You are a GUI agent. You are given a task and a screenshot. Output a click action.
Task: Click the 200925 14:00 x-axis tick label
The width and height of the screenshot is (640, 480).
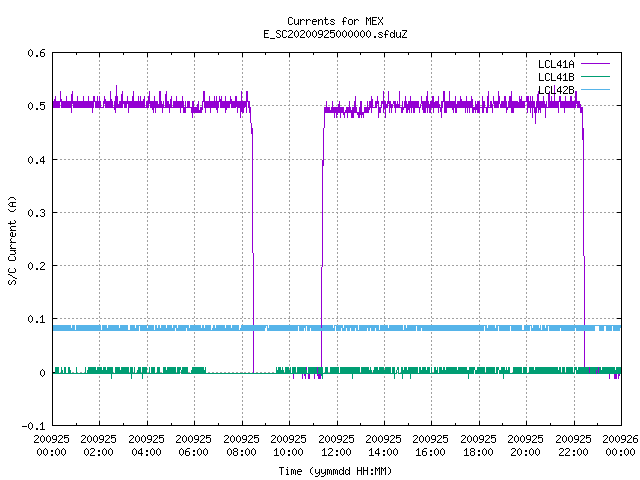coord(383,446)
